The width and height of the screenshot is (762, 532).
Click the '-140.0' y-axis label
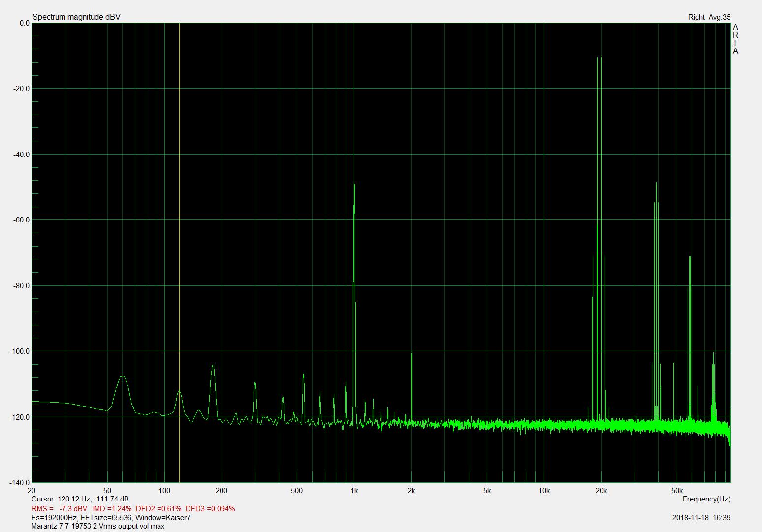20,483
